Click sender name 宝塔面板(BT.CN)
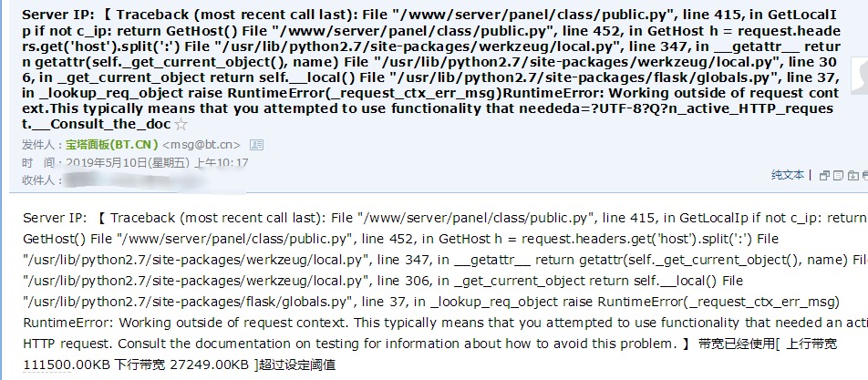Image resolution: width=868 pixels, height=380 pixels. coord(112,145)
